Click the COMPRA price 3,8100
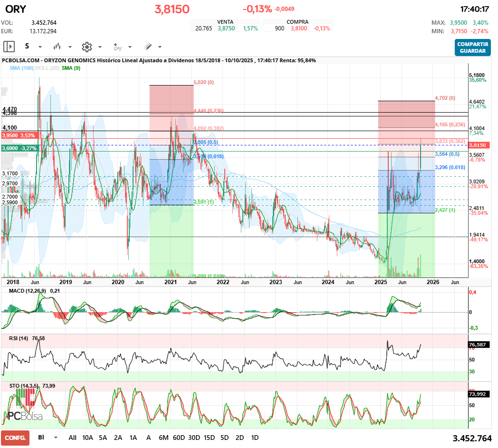 pos(299,28)
